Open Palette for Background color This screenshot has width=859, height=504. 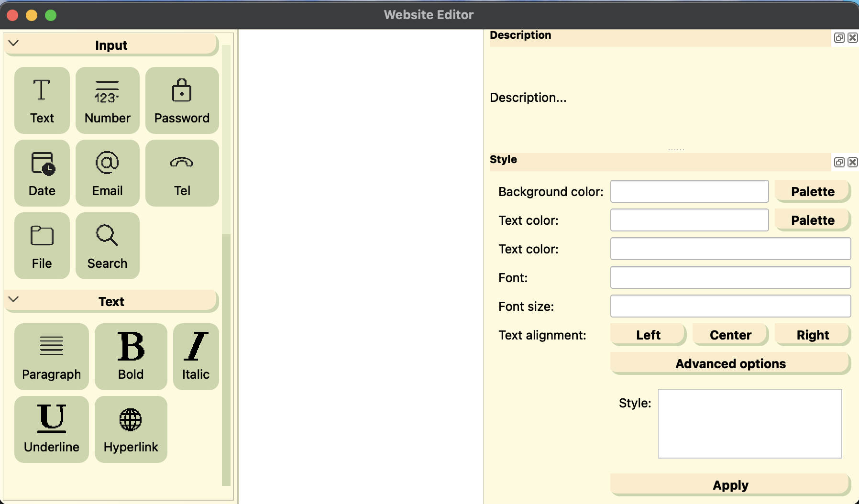click(812, 192)
